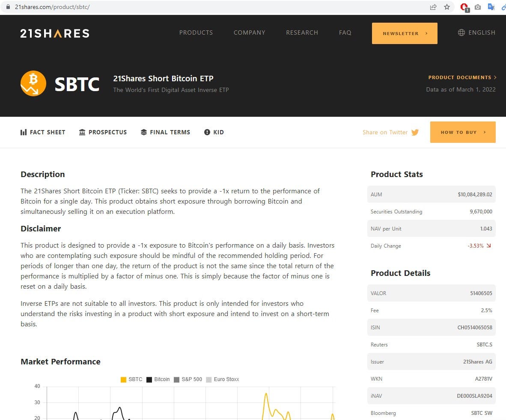
Task: Click the Twitter bird icon
Action: 415,132
